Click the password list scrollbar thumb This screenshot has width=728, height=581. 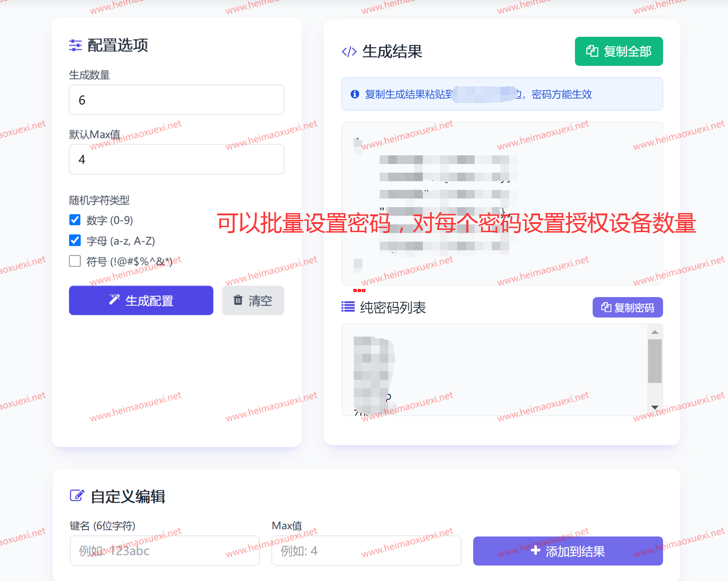(654, 361)
